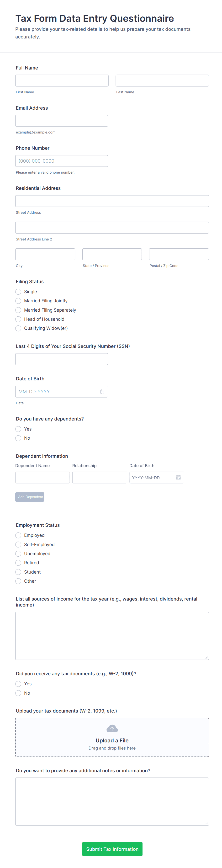222x868 pixels.
Task: Click the income sources text area
Action: click(112, 636)
